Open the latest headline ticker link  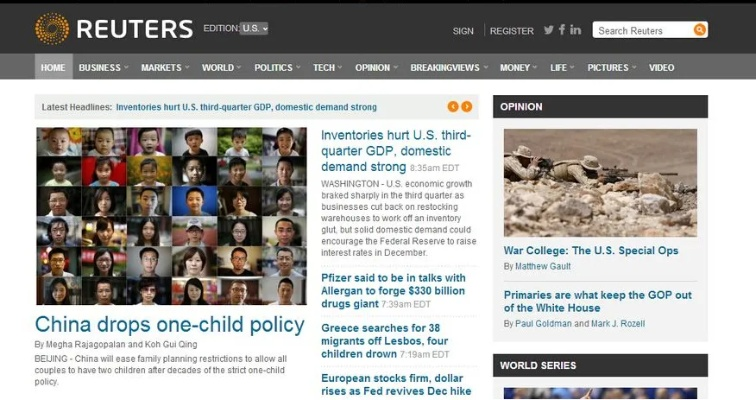246,107
